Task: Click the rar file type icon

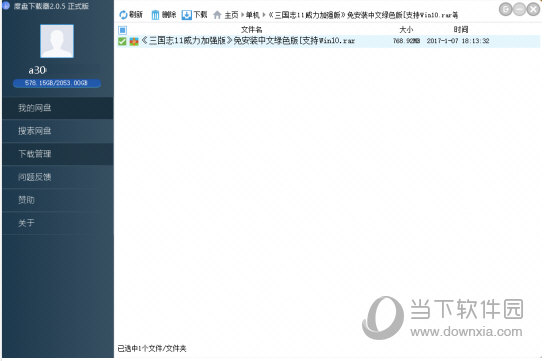Action: click(134, 41)
